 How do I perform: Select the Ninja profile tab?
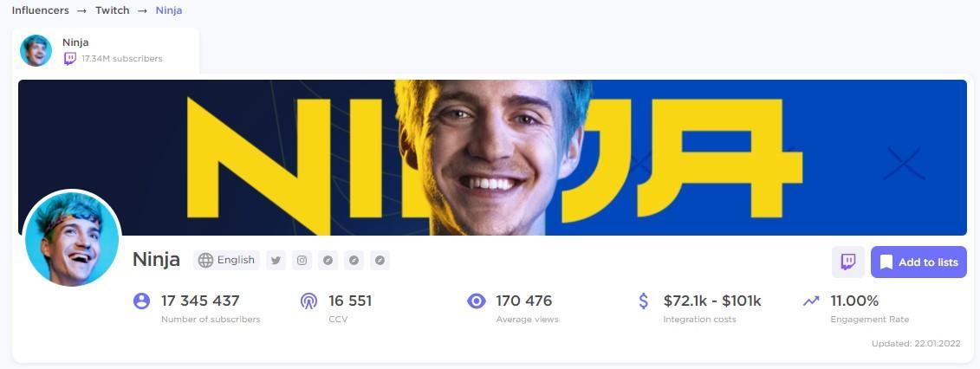click(106, 50)
